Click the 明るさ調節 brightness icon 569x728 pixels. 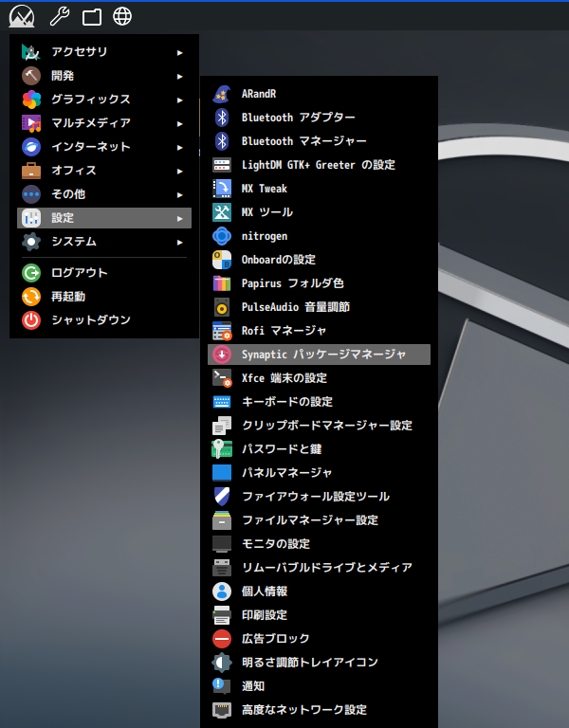222,662
